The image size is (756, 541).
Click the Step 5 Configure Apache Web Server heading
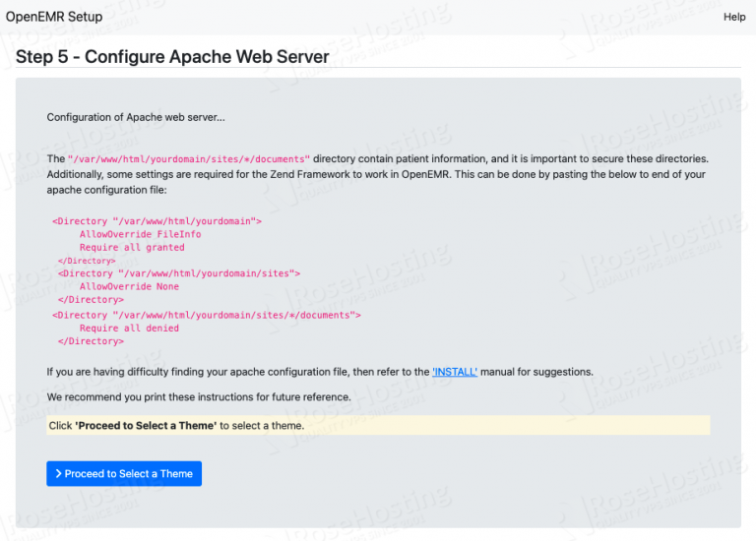(x=172, y=56)
